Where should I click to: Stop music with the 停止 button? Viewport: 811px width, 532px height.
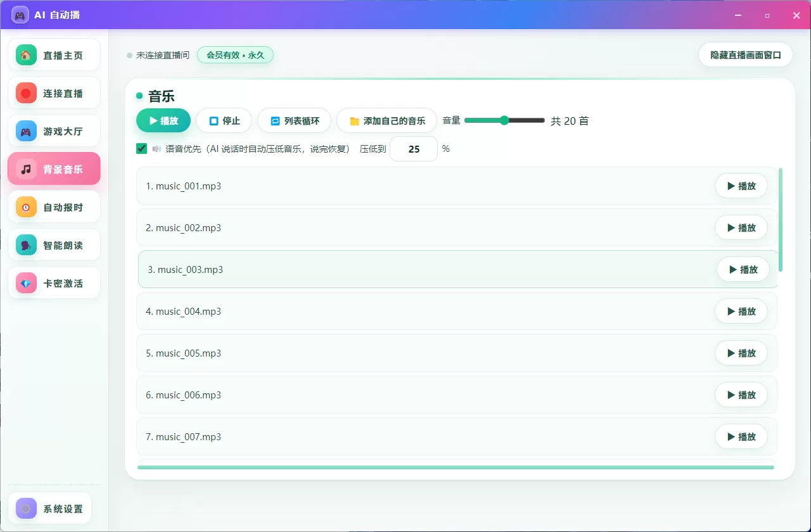pyautogui.click(x=224, y=120)
